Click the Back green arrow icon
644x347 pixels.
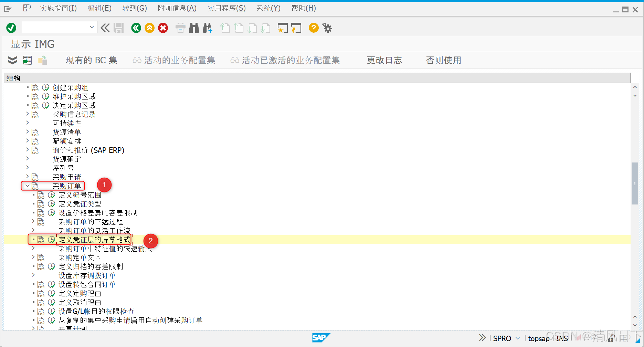(136, 28)
